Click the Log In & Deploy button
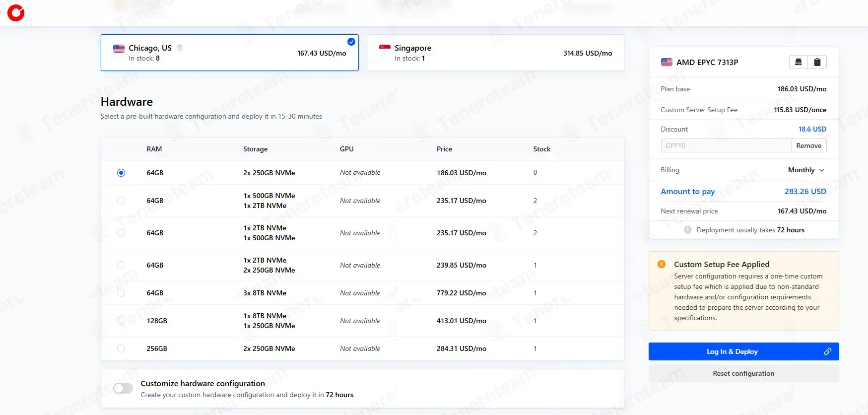This screenshot has width=868, height=415. pos(743,351)
